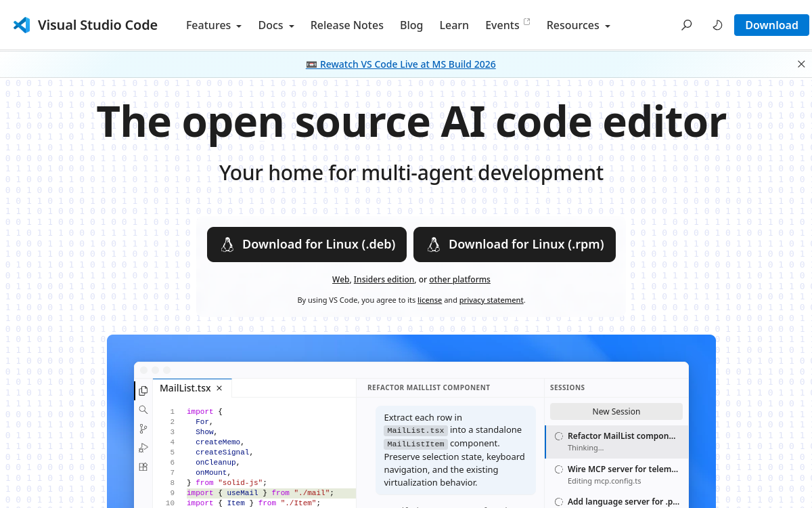812x508 pixels.
Task: Click code line 9 import useMail
Action: [260, 493]
